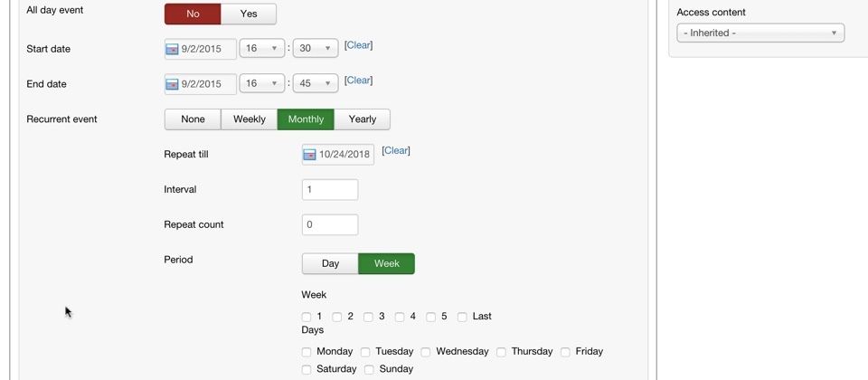Open the End date minutes dropdown

coord(315,84)
